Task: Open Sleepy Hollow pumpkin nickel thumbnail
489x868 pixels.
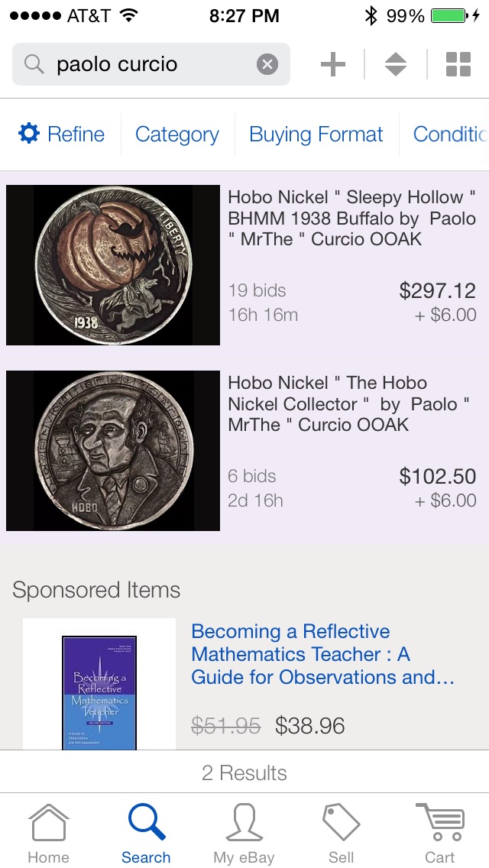Action: point(113,265)
